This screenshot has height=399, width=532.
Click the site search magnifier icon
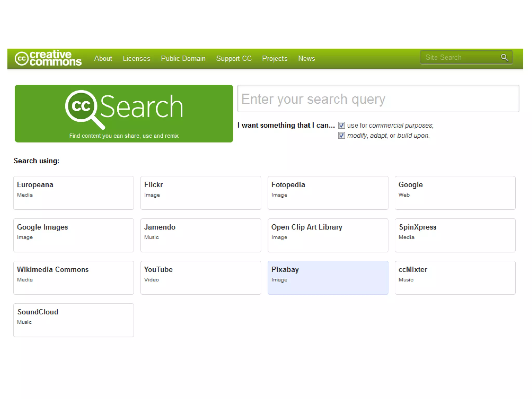pyautogui.click(x=504, y=57)
